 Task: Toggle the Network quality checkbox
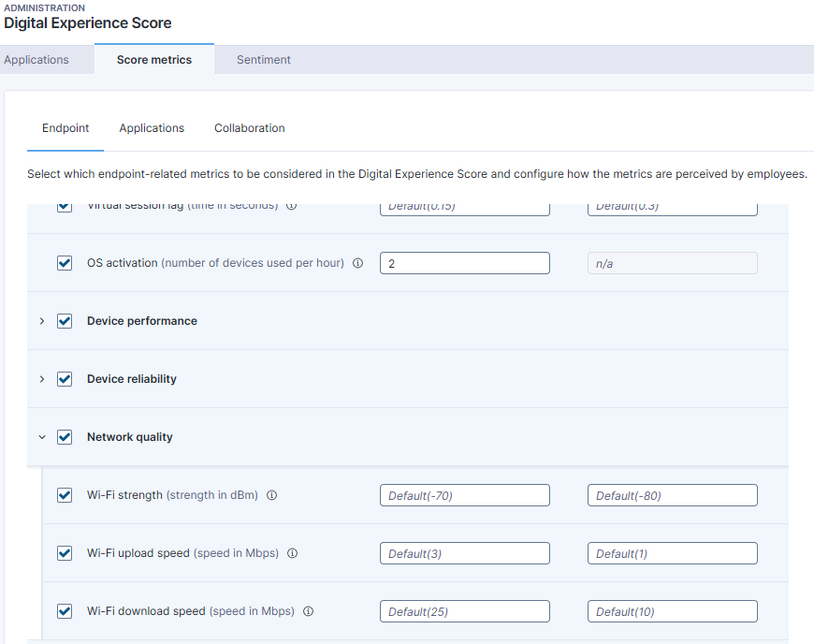pos(65,437)
